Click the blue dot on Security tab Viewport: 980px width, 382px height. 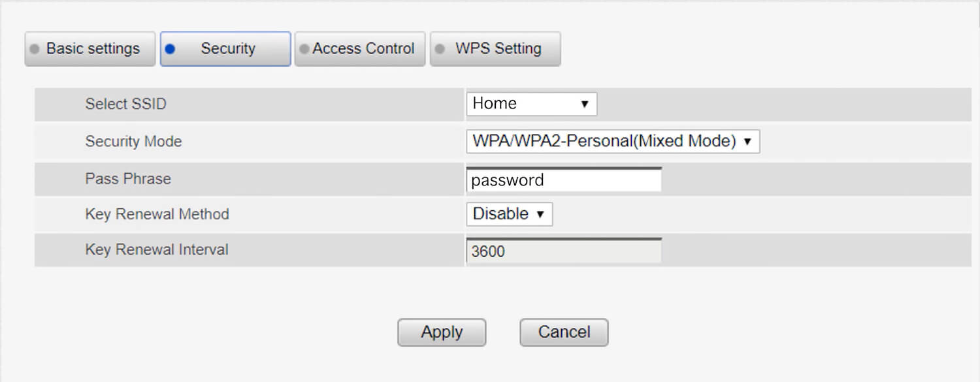click(x=171, y=49)
